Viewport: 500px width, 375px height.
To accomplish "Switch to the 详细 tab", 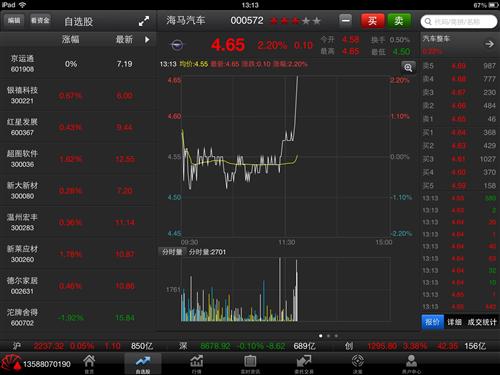I will [x=454, y=322].
